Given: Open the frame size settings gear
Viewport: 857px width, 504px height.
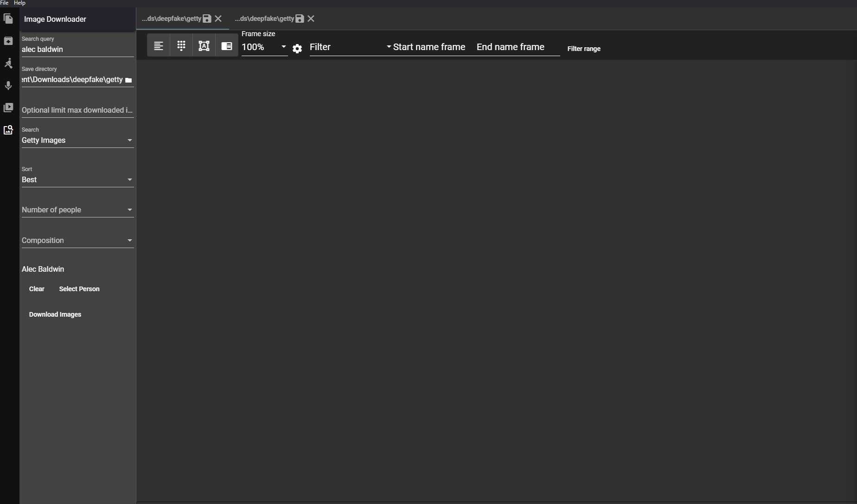Looking at the screenshot, I should 297,49.
